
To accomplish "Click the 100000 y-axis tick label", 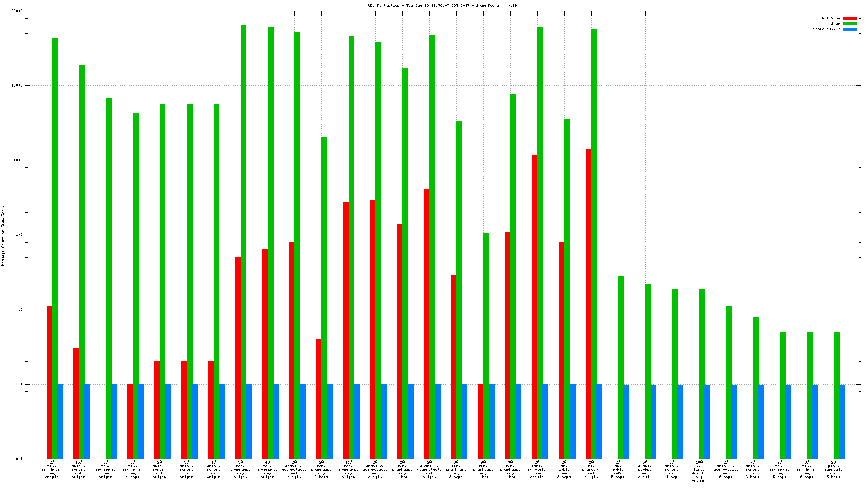I will point(16,11).
